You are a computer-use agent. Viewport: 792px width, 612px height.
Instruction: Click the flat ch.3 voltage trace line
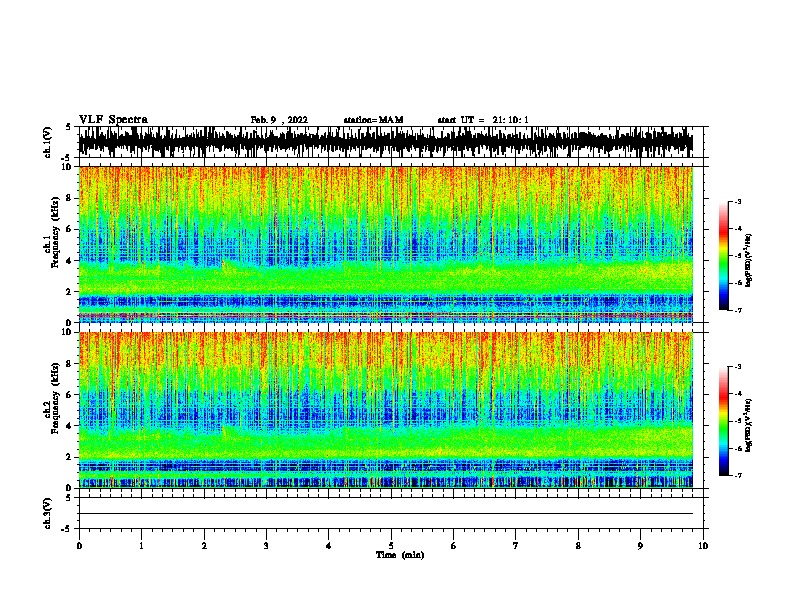[x=385, y=514]
